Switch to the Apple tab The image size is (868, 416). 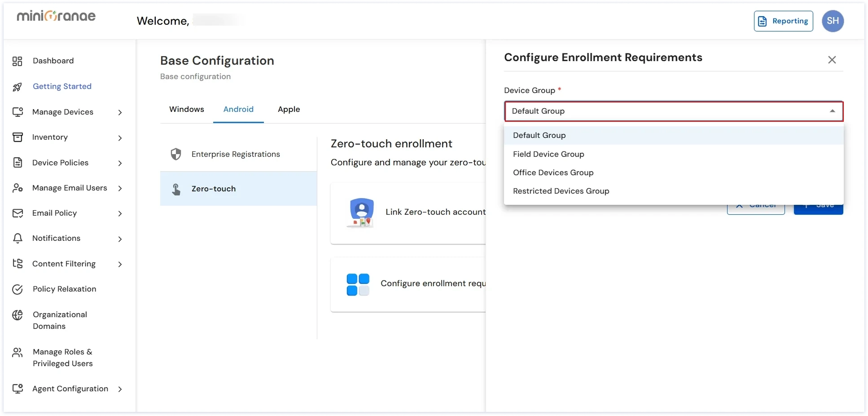point(289,109)
